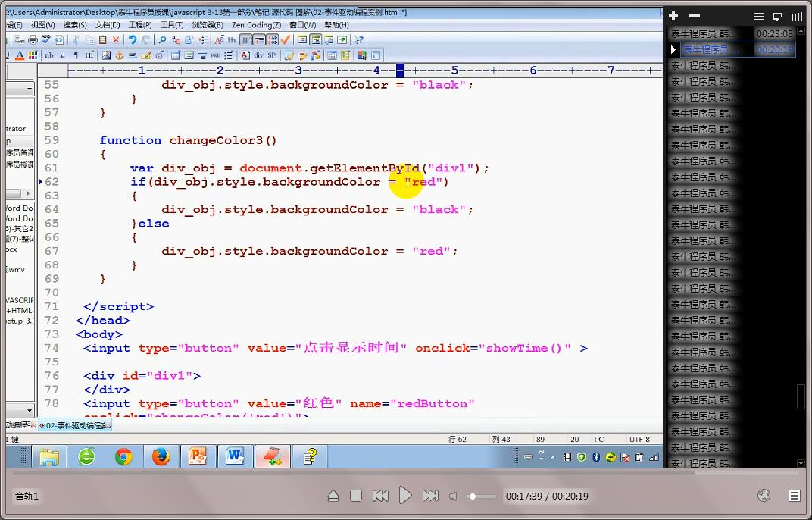The height and width of the screenshot is (520, 812).
Task: Toggle word wrap with the W button
Action: (245, 39)
